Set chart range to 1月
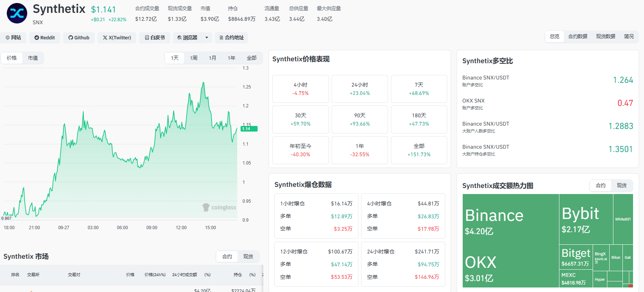 213,58
